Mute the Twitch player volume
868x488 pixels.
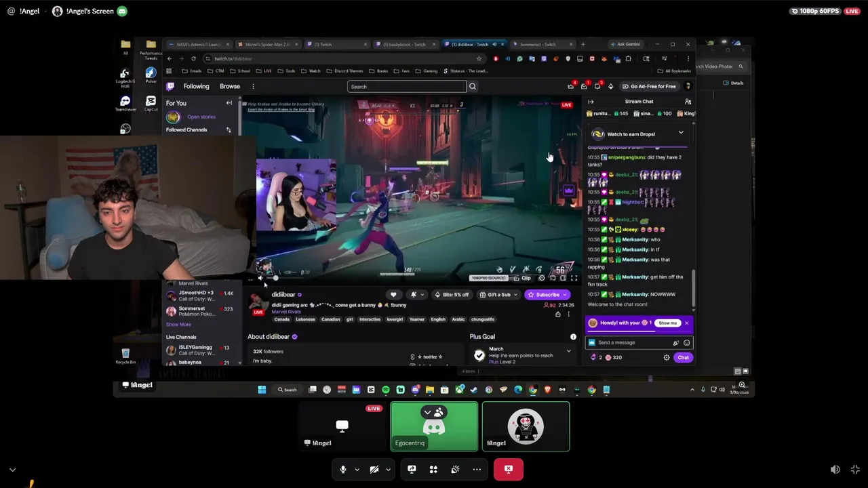[260, 278]
